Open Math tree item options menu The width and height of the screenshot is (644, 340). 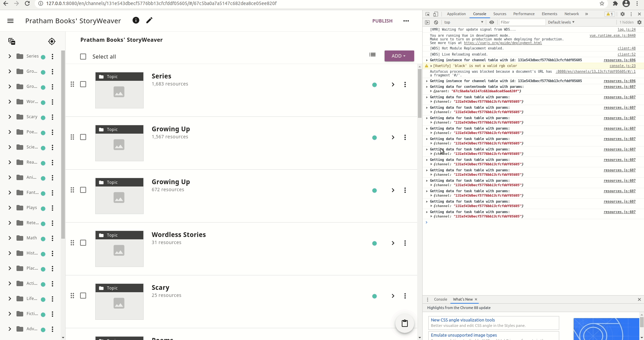(x=52, y=238)
